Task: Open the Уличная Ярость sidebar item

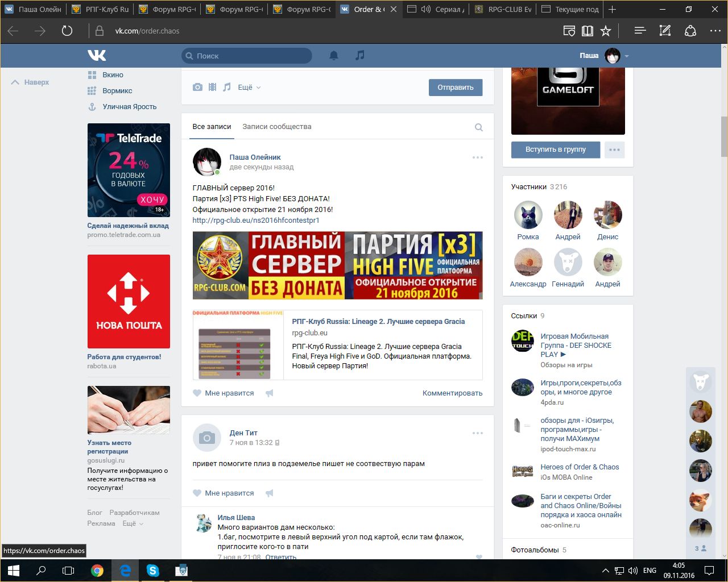Action: tap(122, 106)
